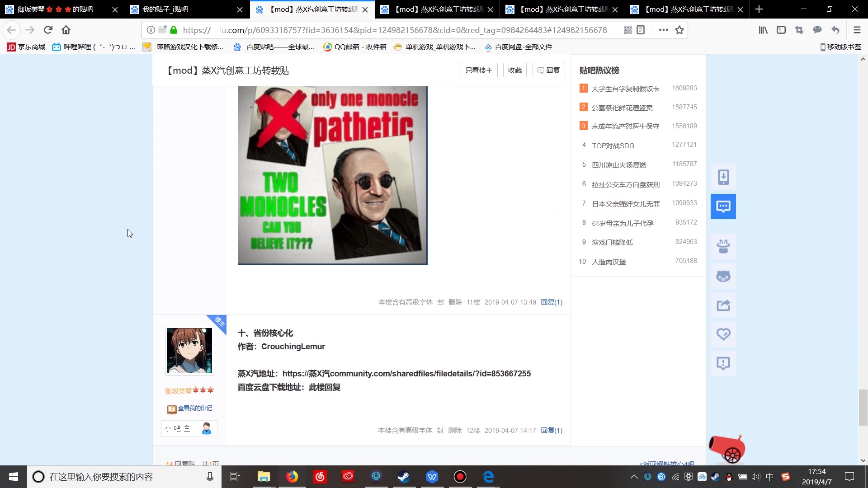The height and width of the screenshot is (488, 868).
Task: Click 只看楼主 button
Action: [479, 70]
